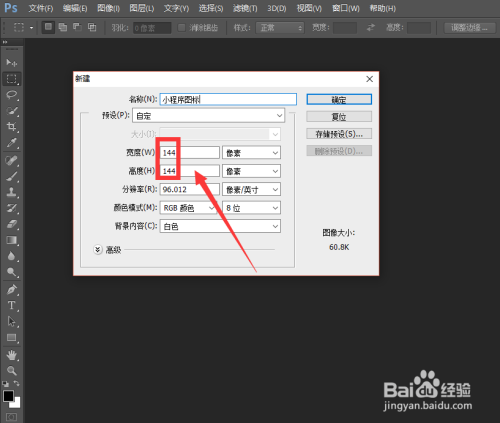This screenshot has height=423, width=500.
Task: Select the Rectangular Marquee tool
Action: pos(12,79)
